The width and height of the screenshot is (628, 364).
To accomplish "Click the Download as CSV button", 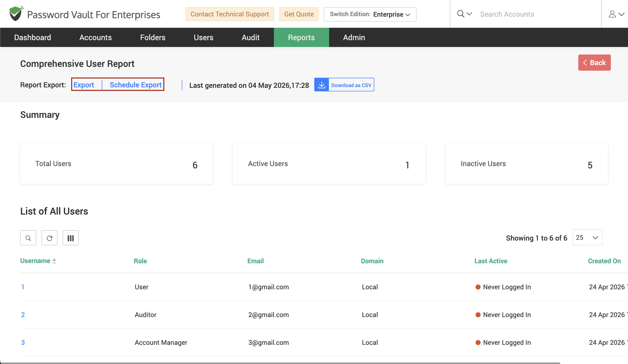I will pos(344,85).
